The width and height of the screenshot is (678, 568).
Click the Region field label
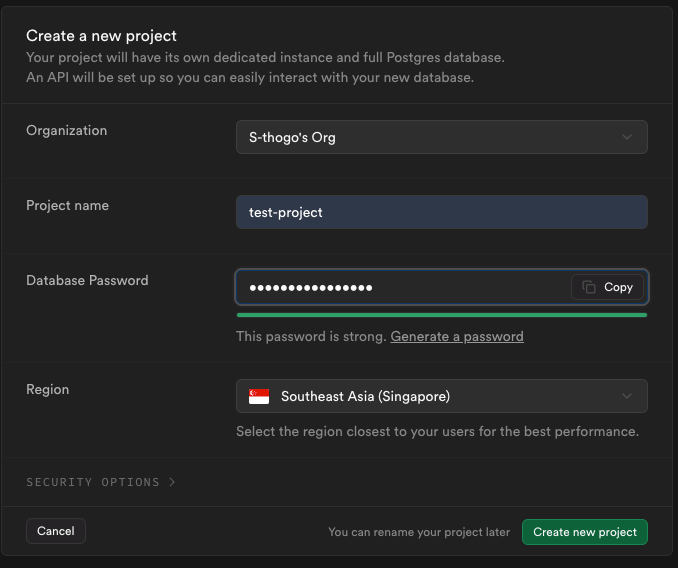click(x=48, y=389)
